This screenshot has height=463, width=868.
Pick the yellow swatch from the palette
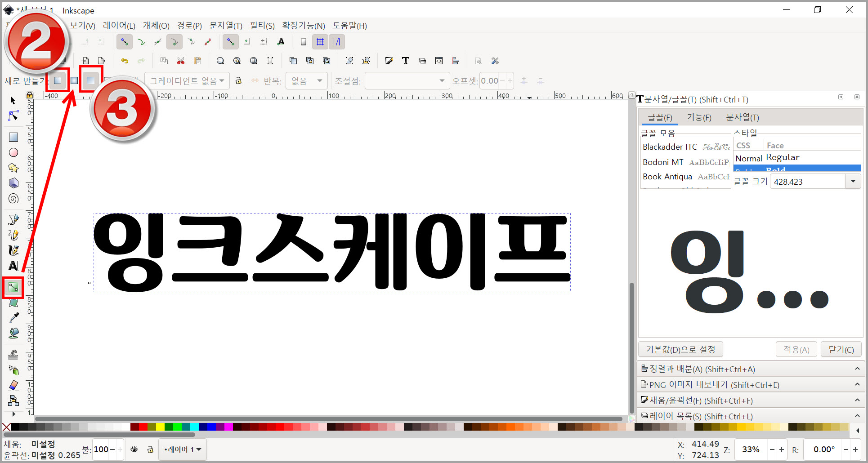tap(160, 427)
